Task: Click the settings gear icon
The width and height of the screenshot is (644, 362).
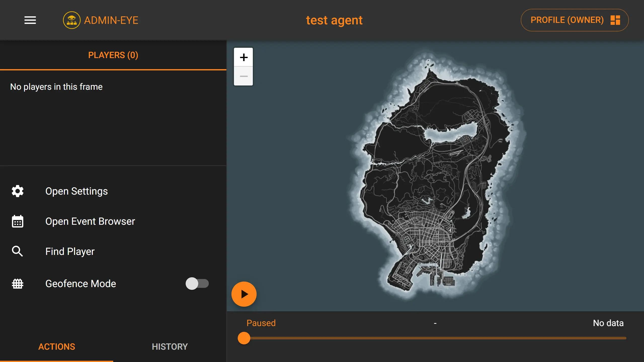Action: tap(18, 191)
